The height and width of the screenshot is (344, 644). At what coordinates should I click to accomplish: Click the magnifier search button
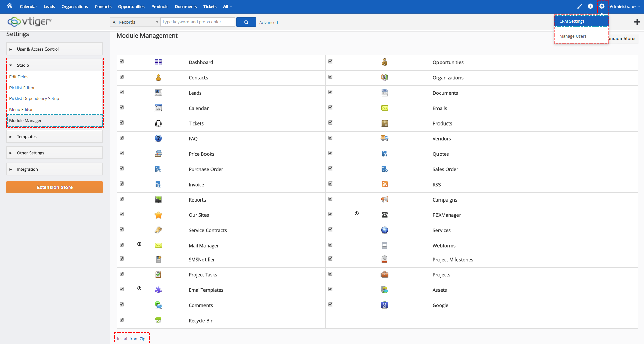(246, 22)
